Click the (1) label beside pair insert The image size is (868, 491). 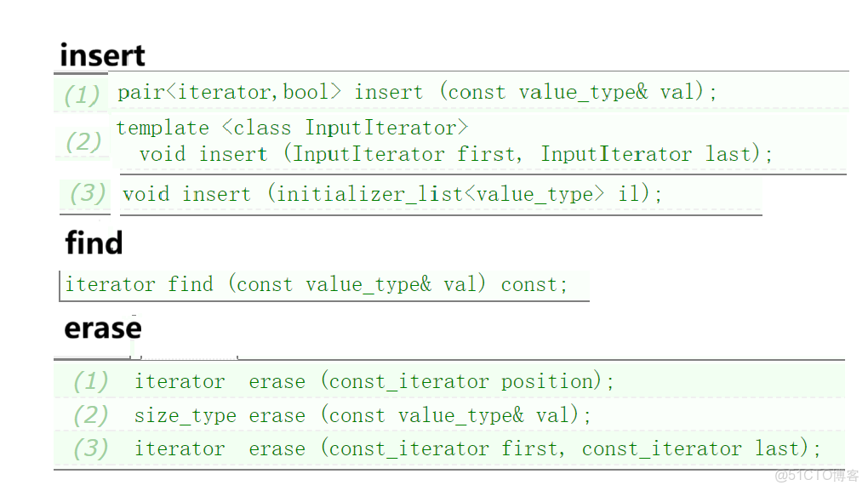82,94
